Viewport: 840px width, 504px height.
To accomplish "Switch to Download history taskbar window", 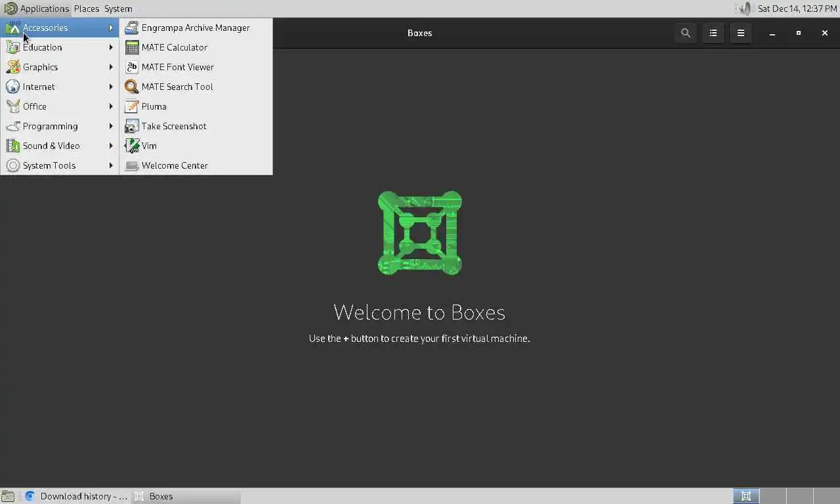I will pos(75,496).
